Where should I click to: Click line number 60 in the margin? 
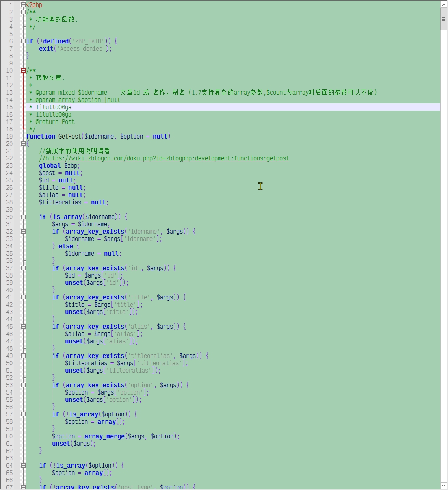point(9,436)
